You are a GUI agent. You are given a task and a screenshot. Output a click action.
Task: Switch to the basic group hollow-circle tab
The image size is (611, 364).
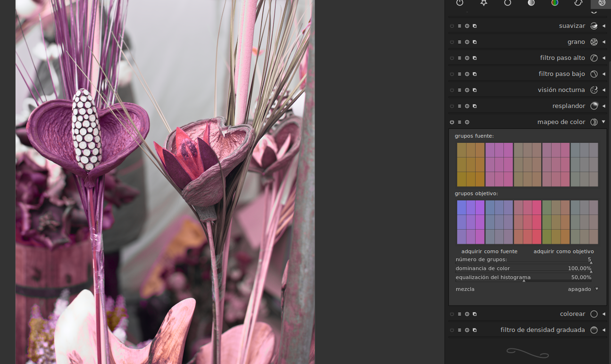point(507,3)
